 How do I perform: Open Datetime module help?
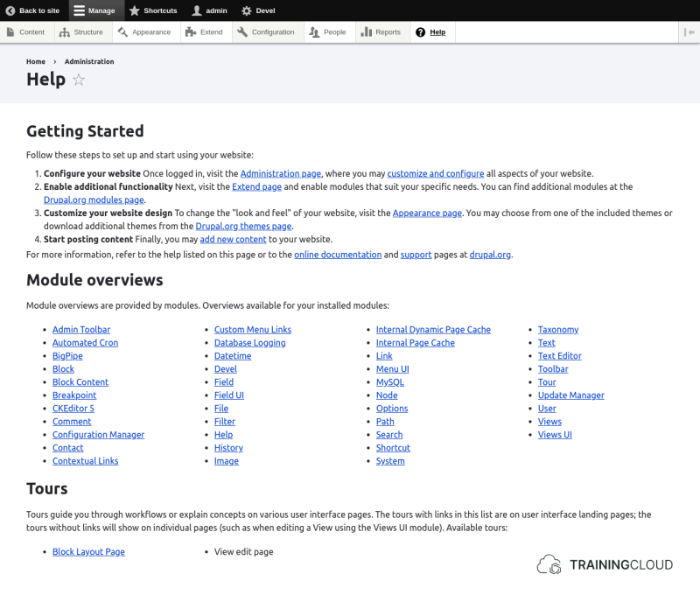[x=233, y=356]
